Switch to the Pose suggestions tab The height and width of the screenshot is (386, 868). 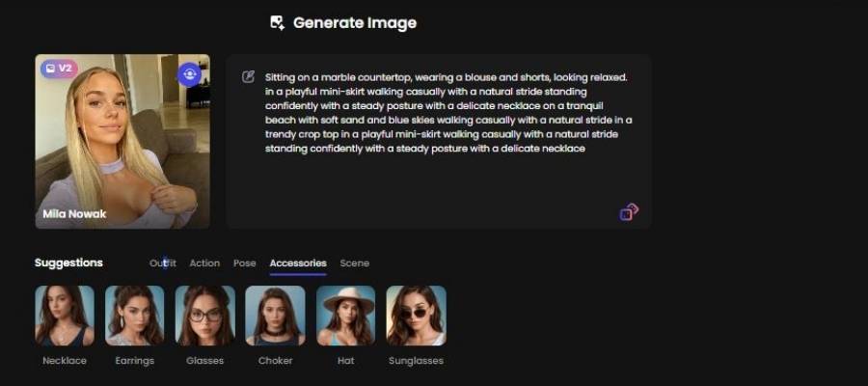(245, 263)
